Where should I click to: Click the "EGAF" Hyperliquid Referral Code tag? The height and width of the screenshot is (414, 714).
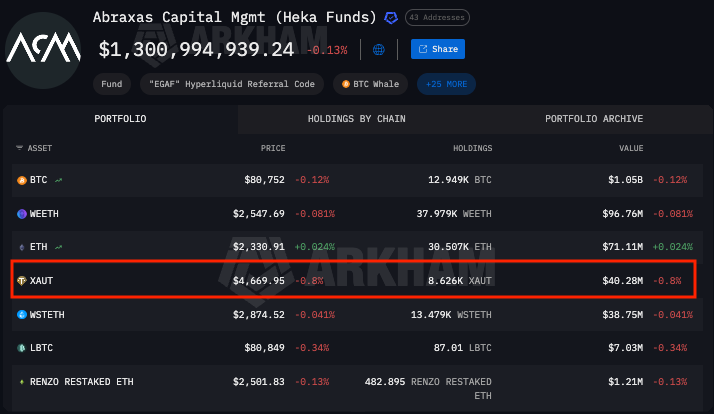click(232, 84)
